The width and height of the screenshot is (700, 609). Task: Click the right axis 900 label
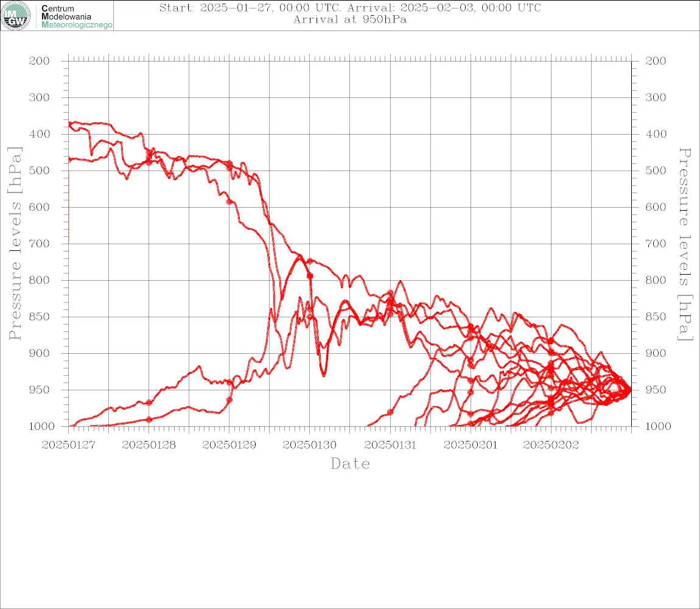pos(656,353)
